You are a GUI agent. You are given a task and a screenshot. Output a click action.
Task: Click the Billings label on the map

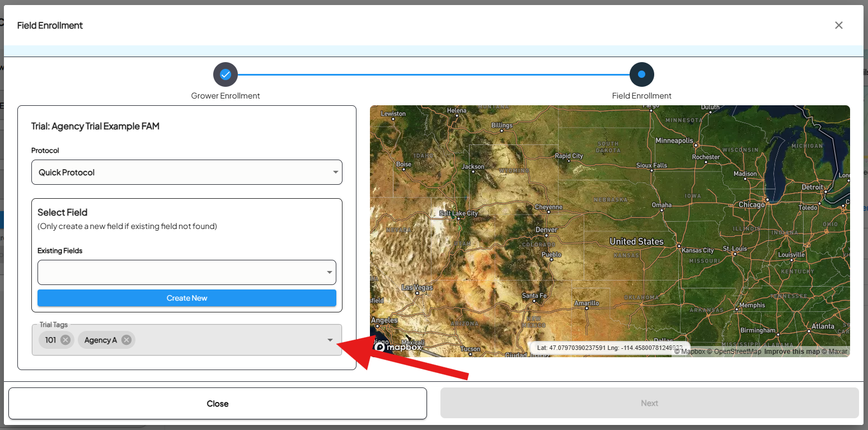point(502,125)
